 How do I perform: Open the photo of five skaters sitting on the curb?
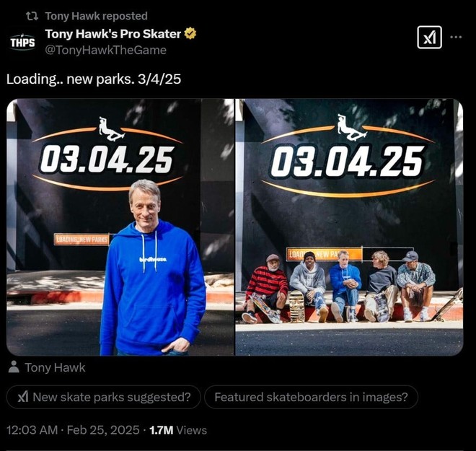click(x=349, y=227)
